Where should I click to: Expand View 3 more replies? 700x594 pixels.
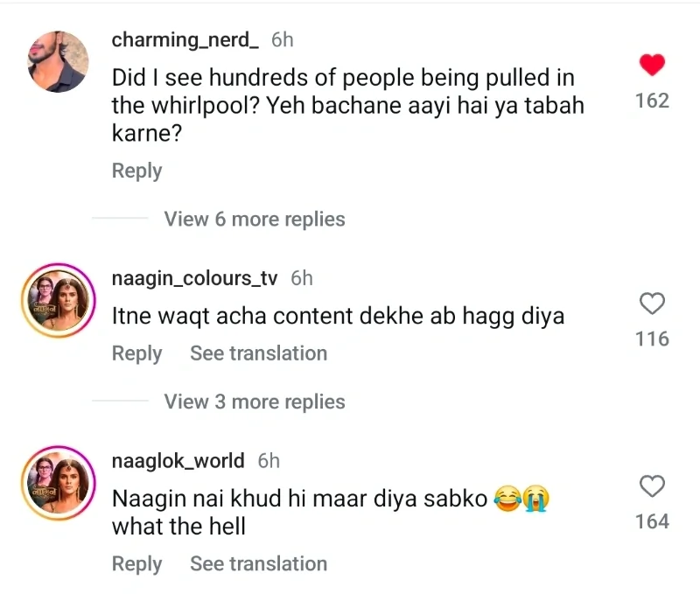click(255, 402)
